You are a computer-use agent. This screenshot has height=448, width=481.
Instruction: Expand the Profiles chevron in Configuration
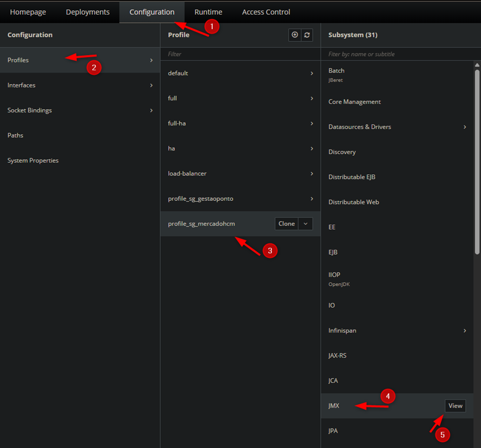151,60
